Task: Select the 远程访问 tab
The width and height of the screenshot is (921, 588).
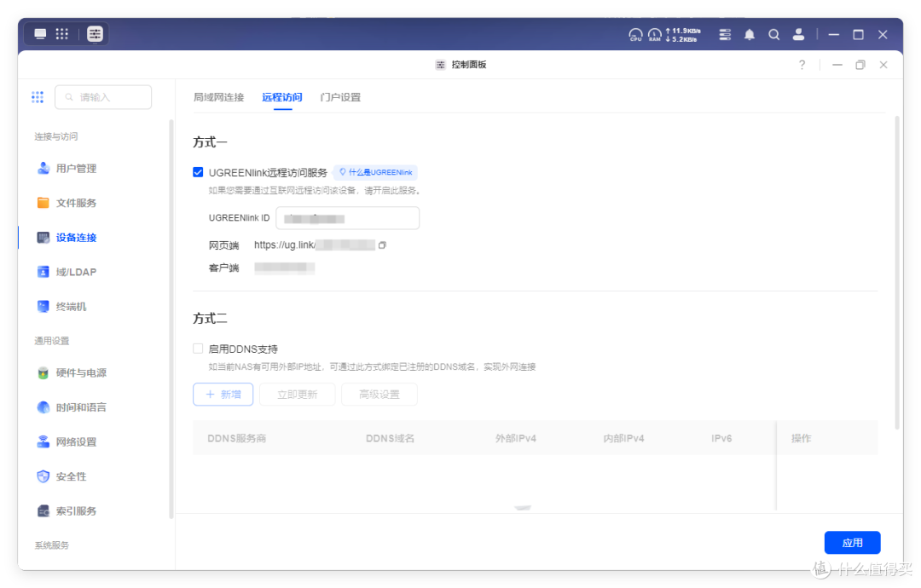Action: pyautogui.click(x=282, y=97)
